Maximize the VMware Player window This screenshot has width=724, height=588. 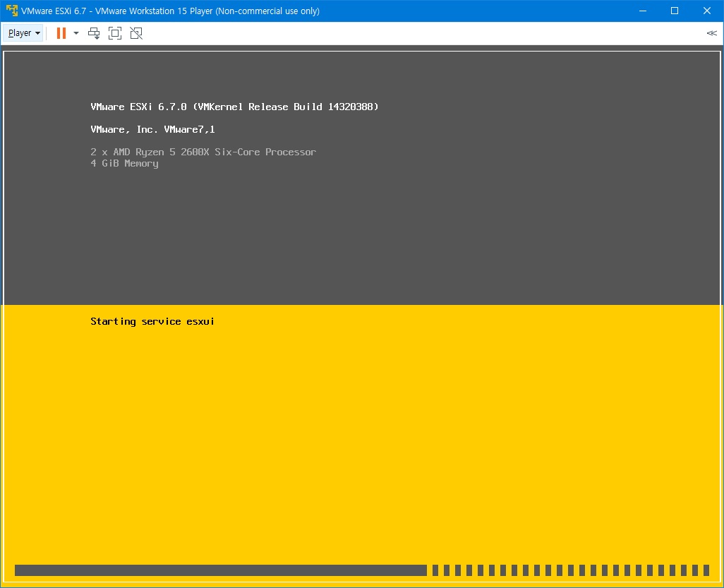tap(675, 11)
